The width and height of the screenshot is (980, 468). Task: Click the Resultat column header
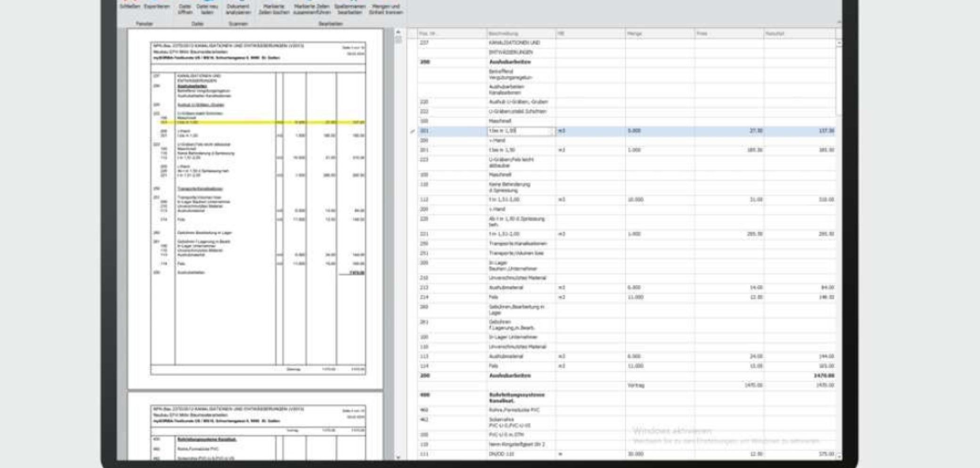pos(799,33)
